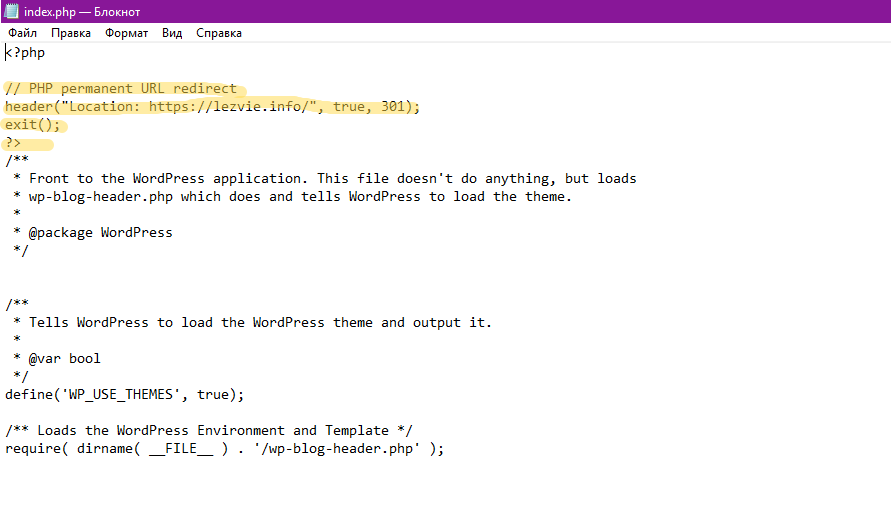Click the 'Loads the WordPress Environment' comment
This screenshot has width=891, height=517.
(x=210, y=430)
